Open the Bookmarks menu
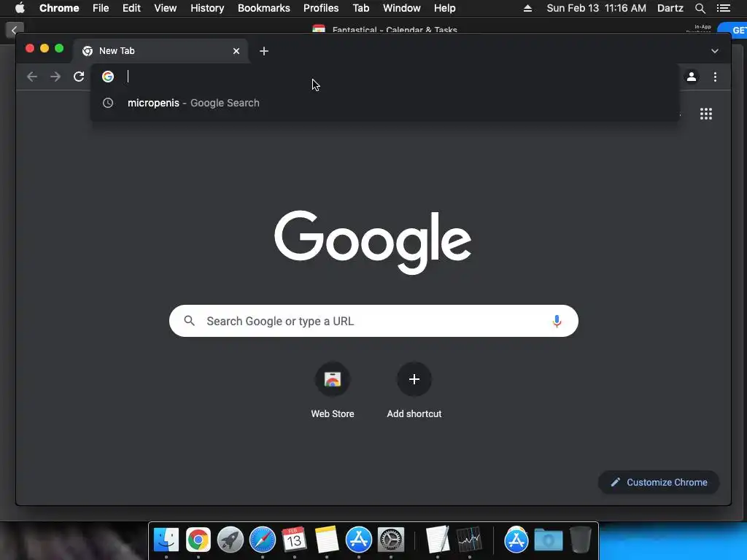This screenshot has height=560, width=747. [264, 8]
